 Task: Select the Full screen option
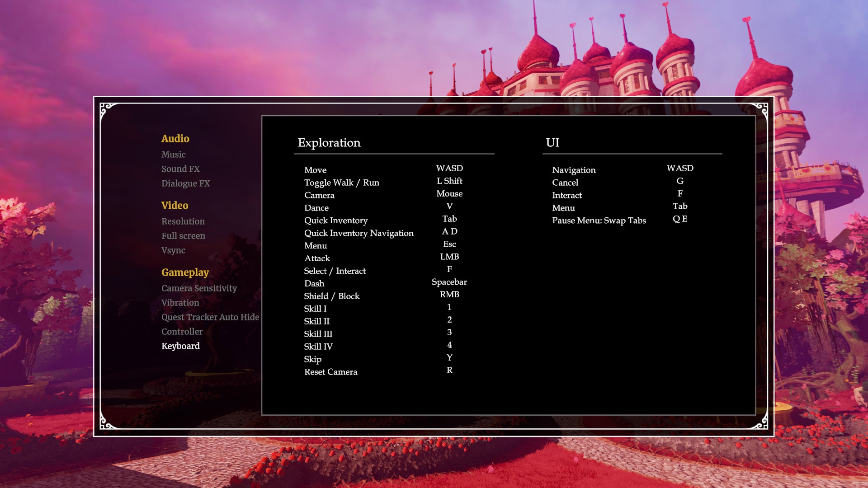183,236
